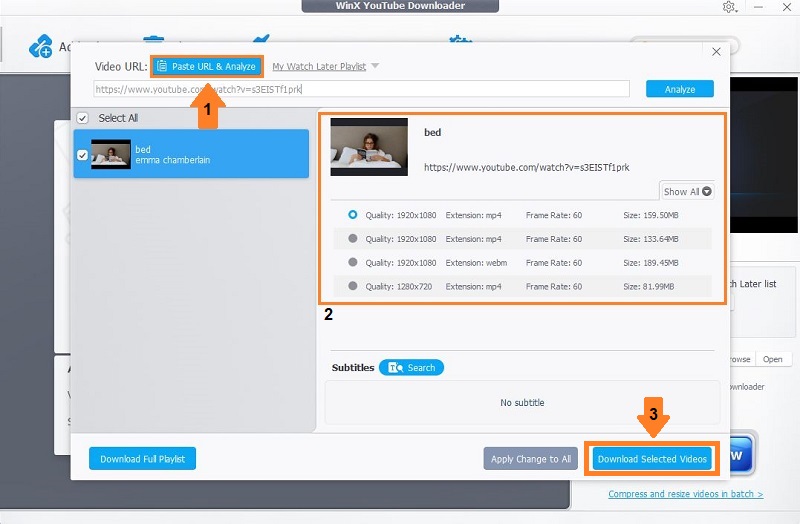Close the video analysis dialog
The width and height of the screenshot is (800, 524).
coord(715,52)
